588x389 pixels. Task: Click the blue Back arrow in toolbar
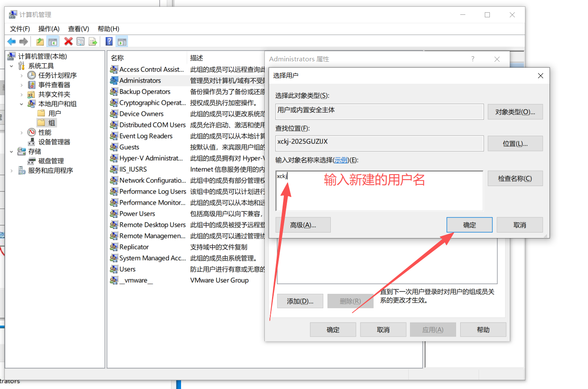point(11,41)
